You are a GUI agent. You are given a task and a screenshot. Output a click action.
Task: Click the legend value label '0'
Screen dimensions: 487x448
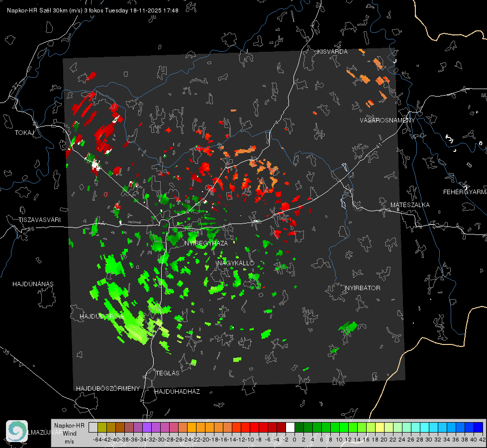coord(294,440)
